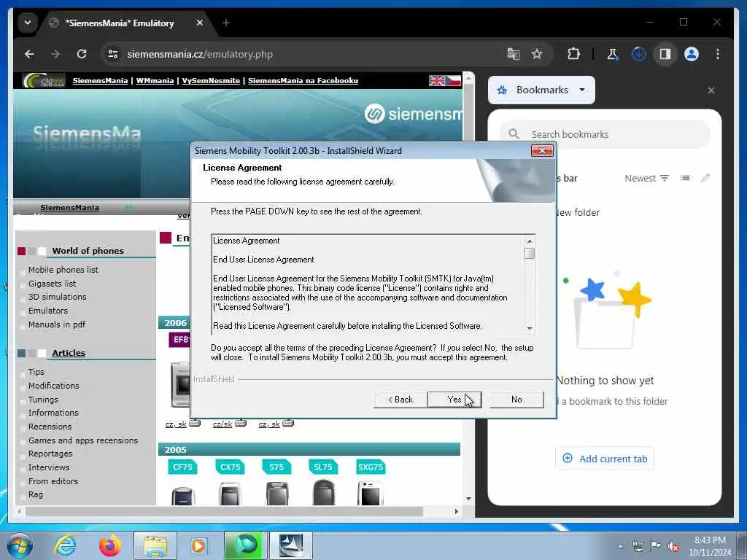
Task: Select the S75 emulator label
Action: tap(276, 467)
